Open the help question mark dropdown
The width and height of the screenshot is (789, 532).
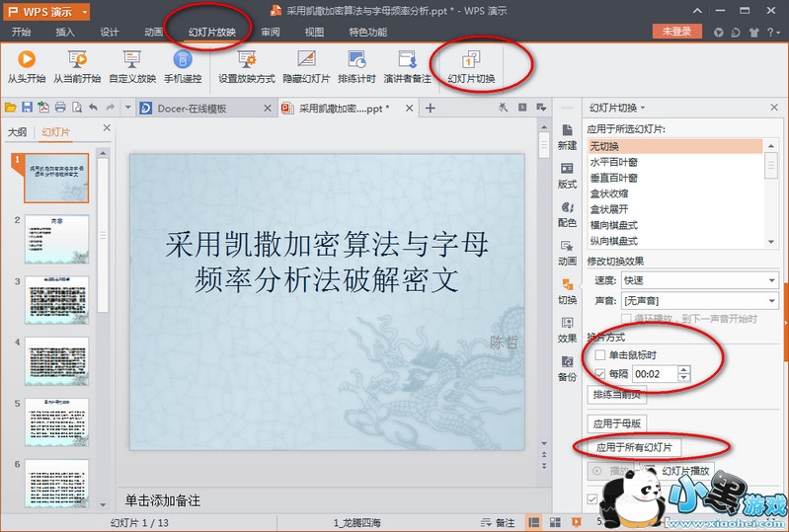(x=772, y=33)
